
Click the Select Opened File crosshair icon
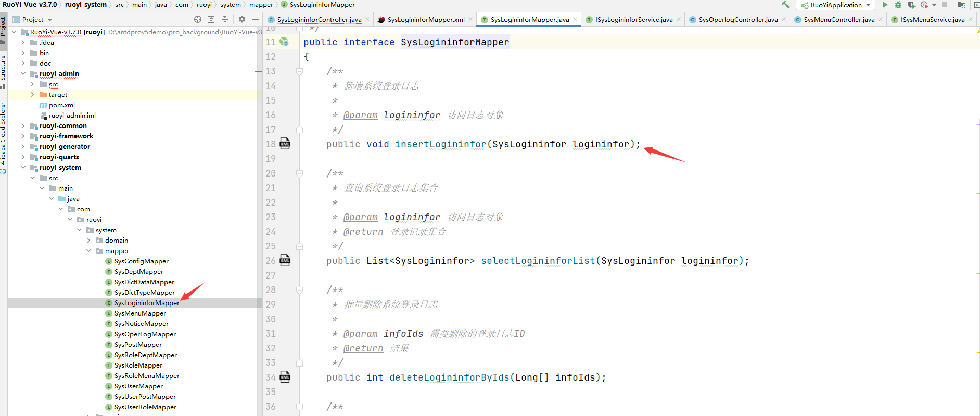tap(198, 19)
